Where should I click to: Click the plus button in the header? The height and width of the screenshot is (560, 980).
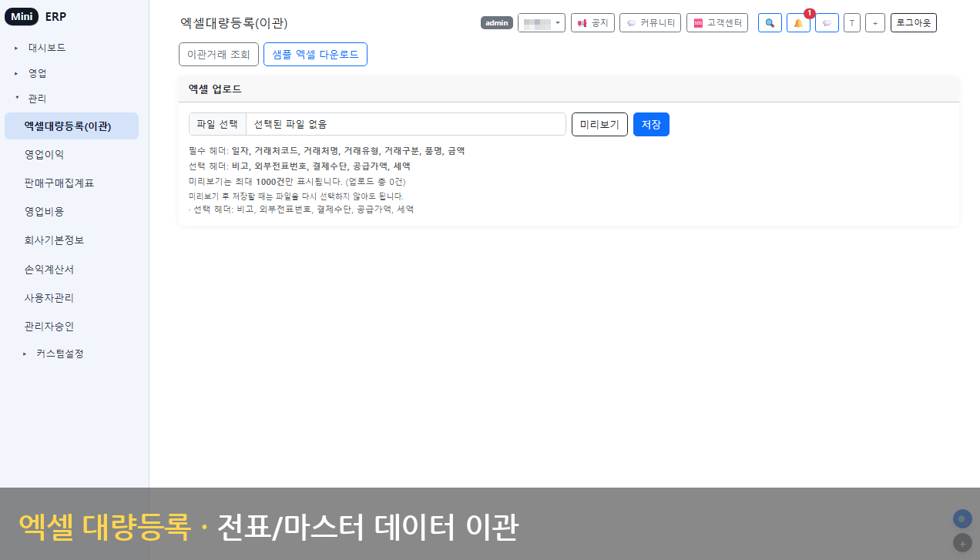coord(875,23)
